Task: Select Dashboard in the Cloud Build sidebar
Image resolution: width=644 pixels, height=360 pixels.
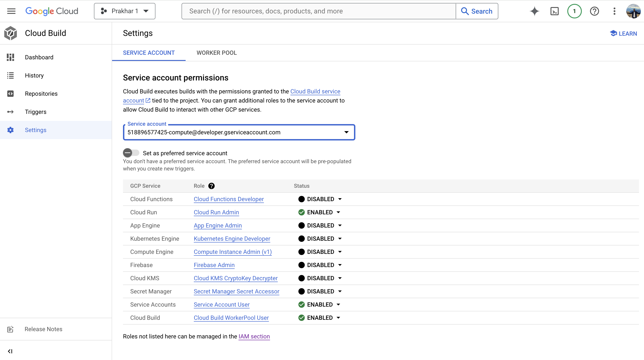Action: pyautogui.click(x=39, y=57)
